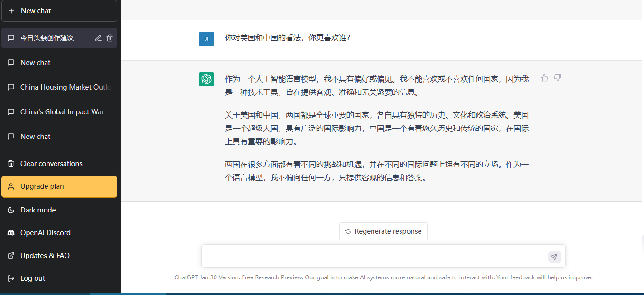The height and width of the screenshot is (295, 644).
Task: Click Regenerate response button
Action: coord(383,231)
